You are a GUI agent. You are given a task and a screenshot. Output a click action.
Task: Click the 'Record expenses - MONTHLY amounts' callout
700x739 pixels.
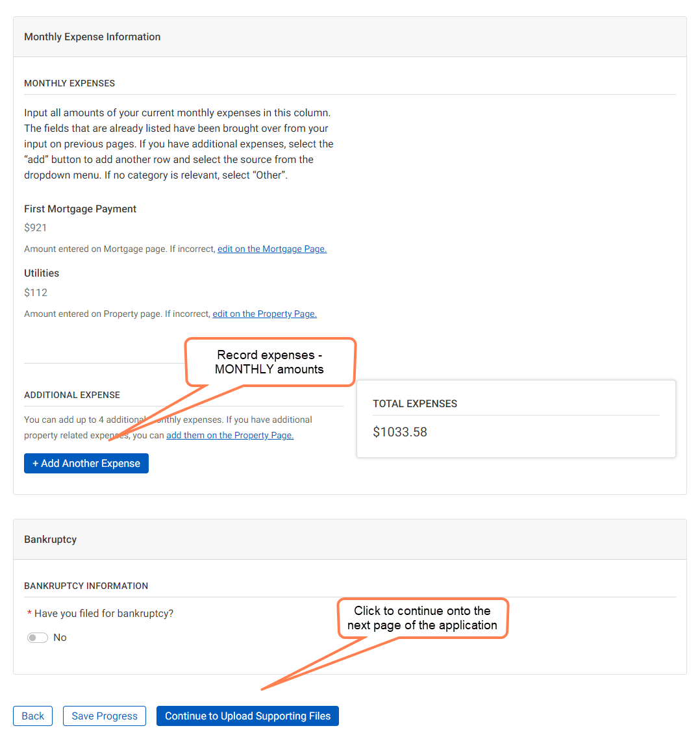270,362
